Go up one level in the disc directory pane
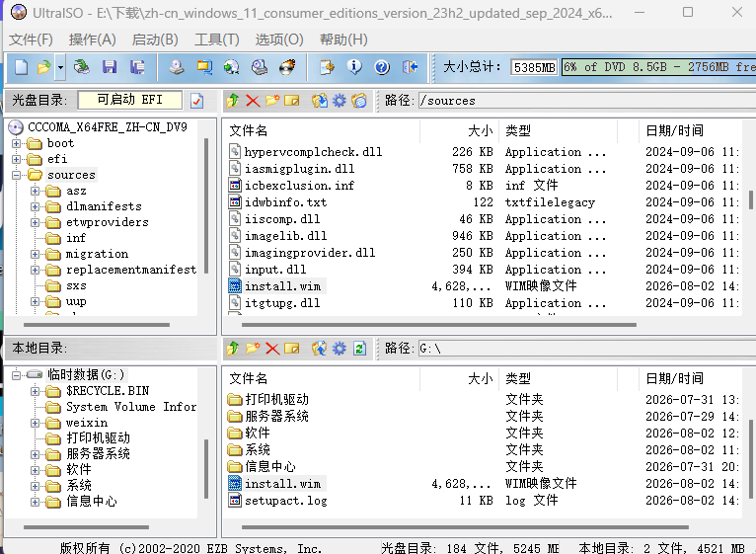 point(233,101)
